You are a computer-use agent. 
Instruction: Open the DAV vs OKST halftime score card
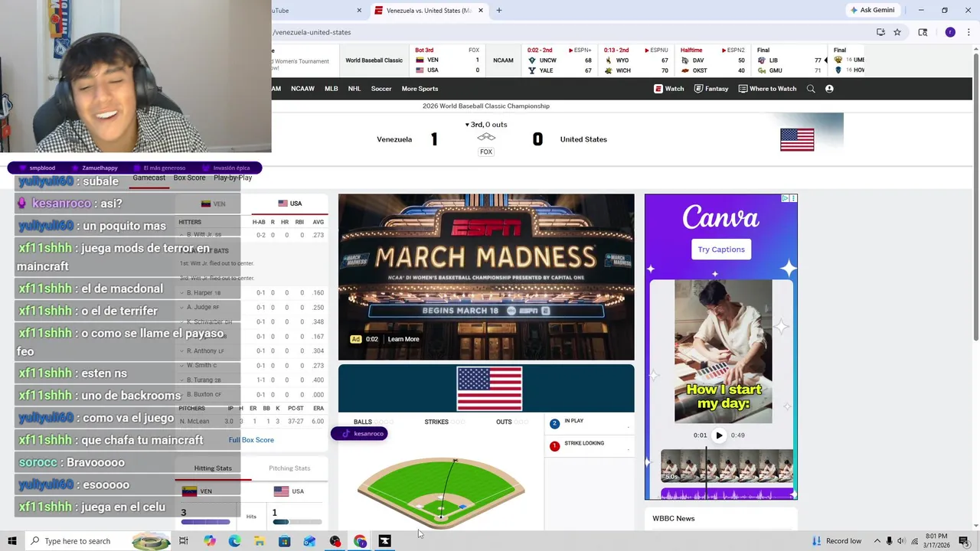pos(712,60)
